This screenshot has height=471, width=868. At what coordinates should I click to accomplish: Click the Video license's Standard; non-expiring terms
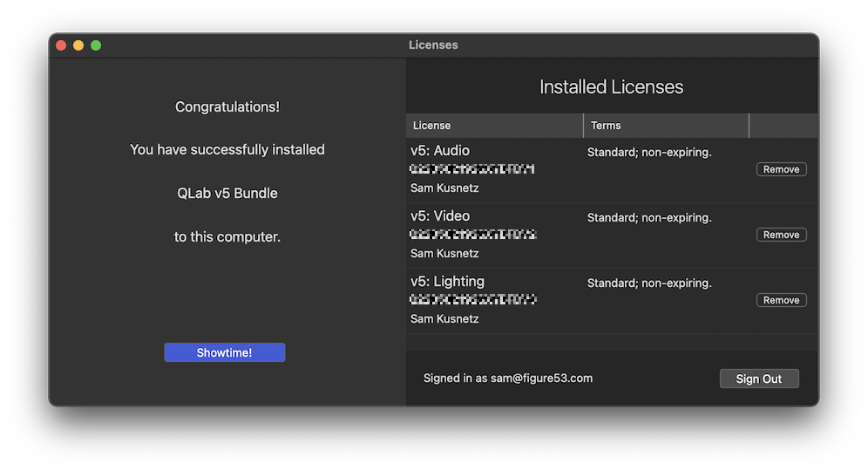(x=649, y=218)
